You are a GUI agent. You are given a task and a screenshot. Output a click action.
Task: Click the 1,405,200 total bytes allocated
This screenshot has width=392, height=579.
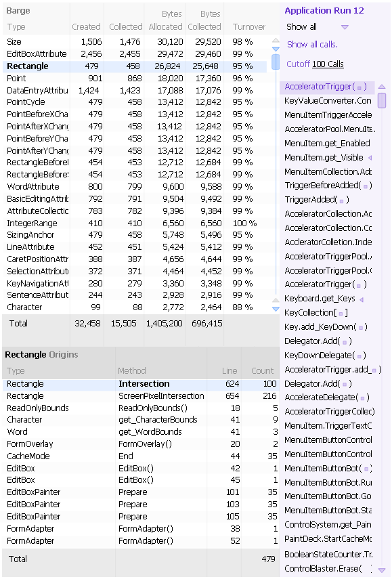[x=165, y=324]
